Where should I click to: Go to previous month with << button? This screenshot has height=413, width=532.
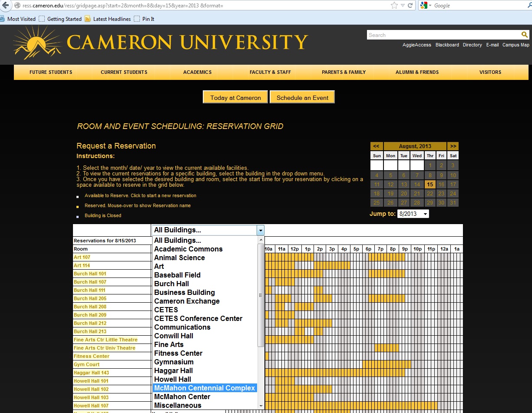(x=376, y=146)
